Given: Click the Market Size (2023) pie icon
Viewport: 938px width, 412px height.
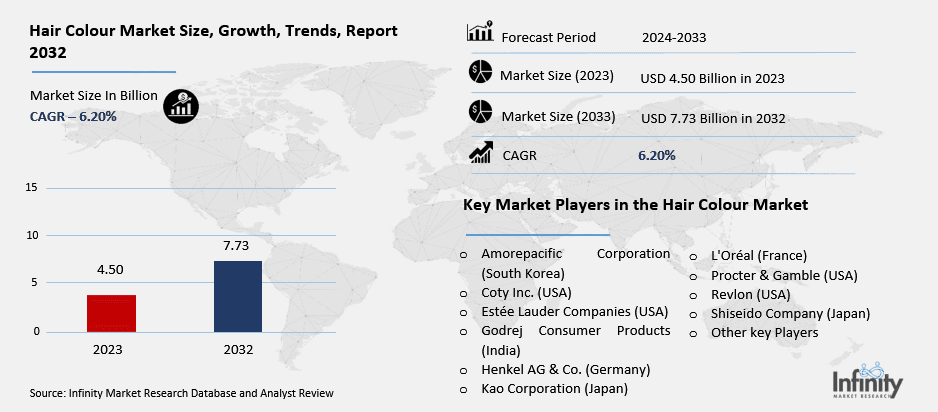Looking at the screenshot, I should tap(480, 73).
